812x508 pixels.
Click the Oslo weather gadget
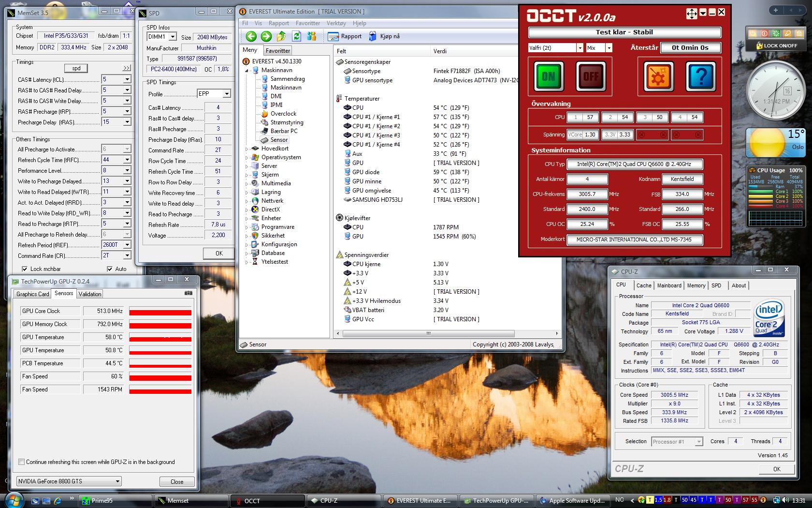click(x=776, y=143)
